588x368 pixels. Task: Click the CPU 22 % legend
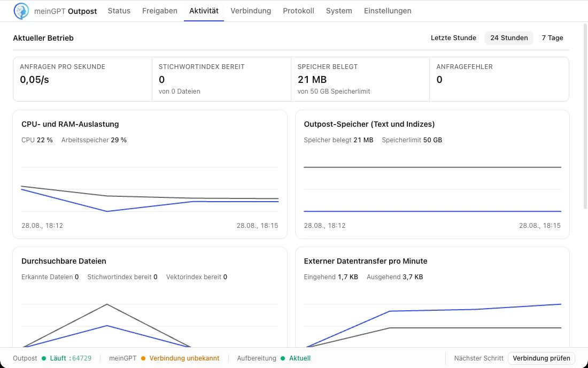click(37, 140)
